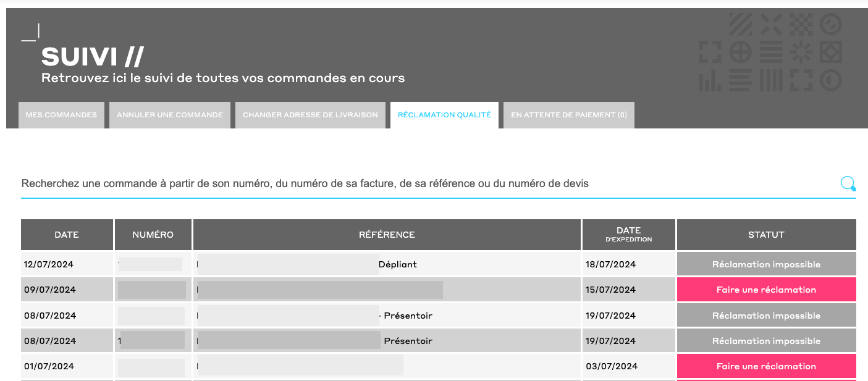The width and height of the screenshot is (868, 381).
Task: Click the RÉFÉRENCE column header
Action: pyautogui.click(x=387, y=235)
